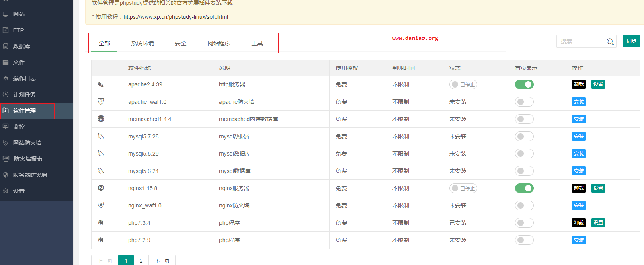The image size is (644, 265).
Task: Click the 计划任务 clock icon
Action: [6, 94]
